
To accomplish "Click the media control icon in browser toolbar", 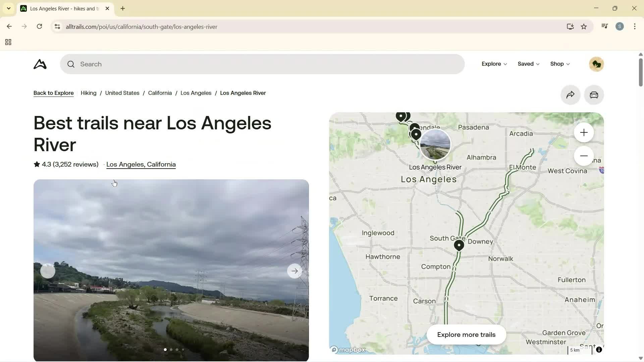I will point(604,26).
